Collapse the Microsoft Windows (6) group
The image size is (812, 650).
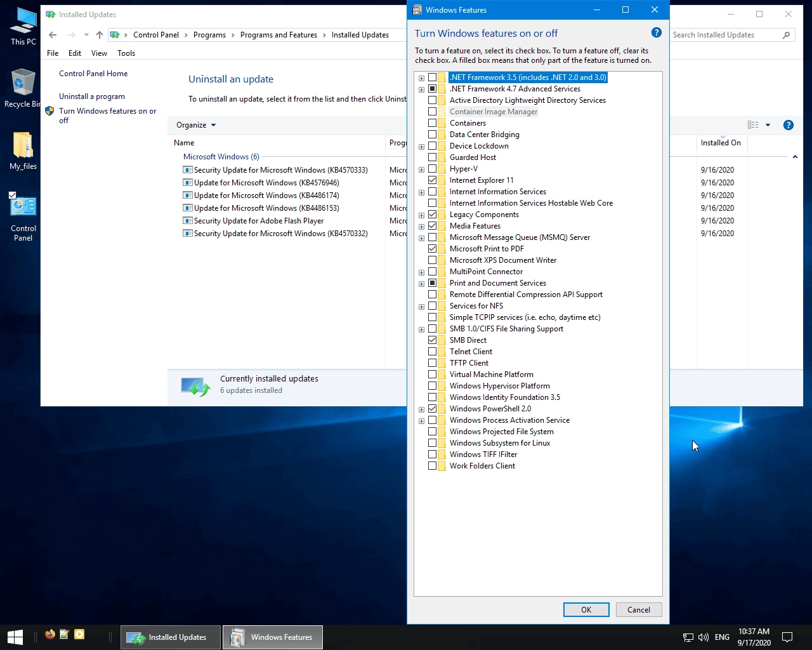point(795,157)
